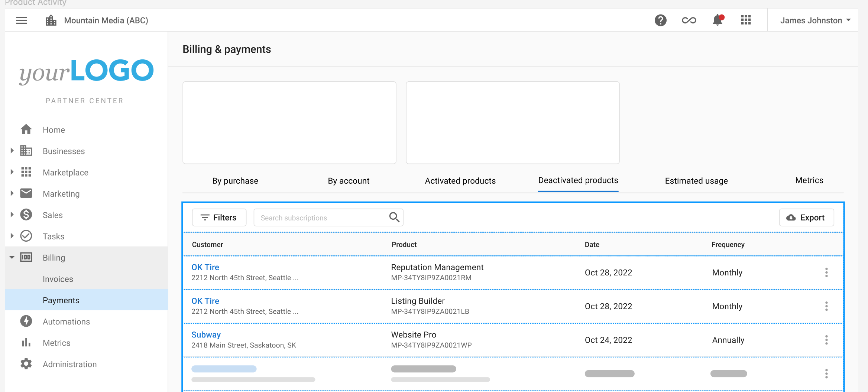Click the Marketing envelope icon

click(26, 193)
